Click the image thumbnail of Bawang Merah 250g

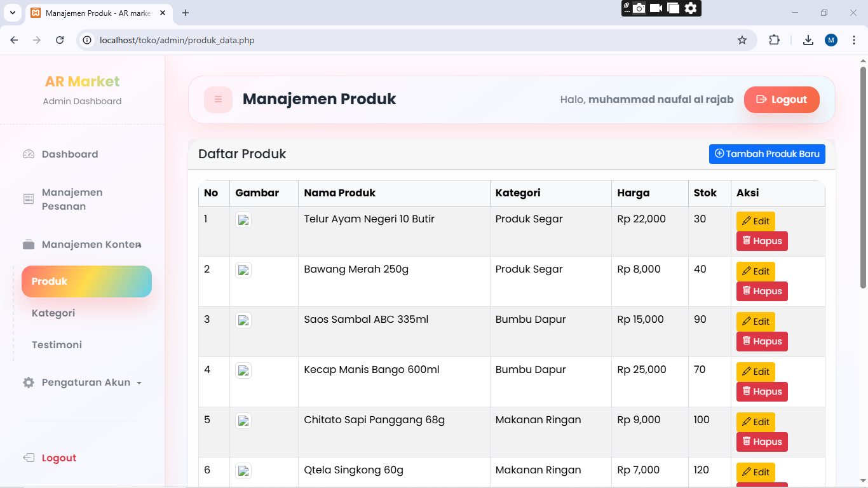243,271
